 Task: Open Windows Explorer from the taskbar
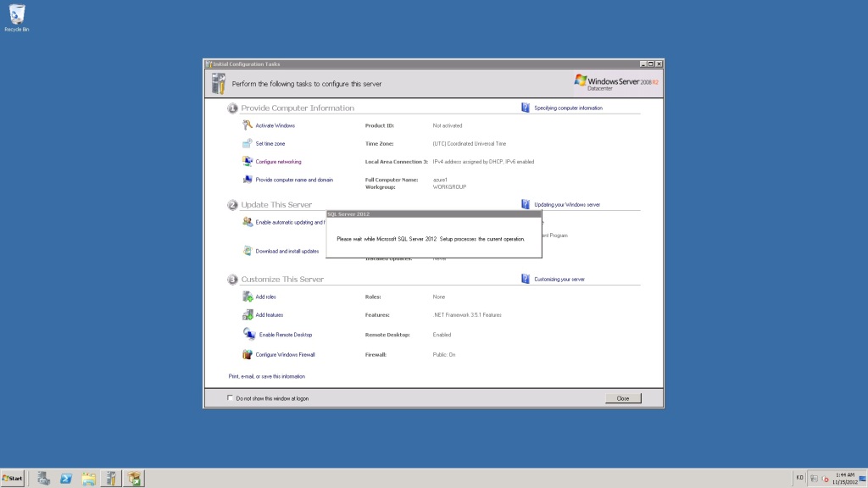(88, 478)
